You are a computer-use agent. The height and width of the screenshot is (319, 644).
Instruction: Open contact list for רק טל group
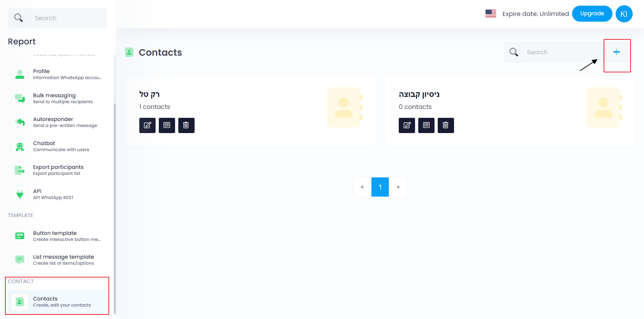point(167,125)
